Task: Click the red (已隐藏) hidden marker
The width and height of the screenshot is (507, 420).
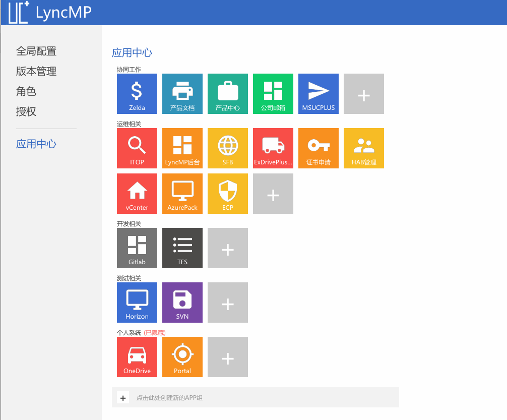Action: click(x=155, y=333)
